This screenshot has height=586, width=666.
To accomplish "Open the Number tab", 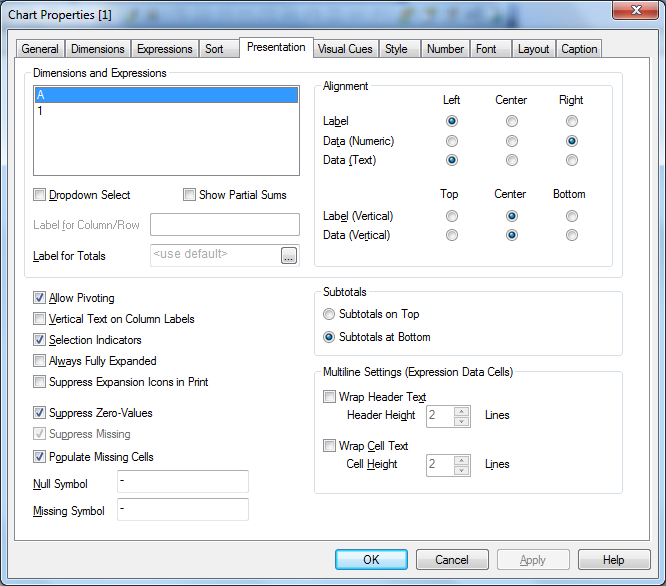I will pyautogui.click(x=446, y=49).
